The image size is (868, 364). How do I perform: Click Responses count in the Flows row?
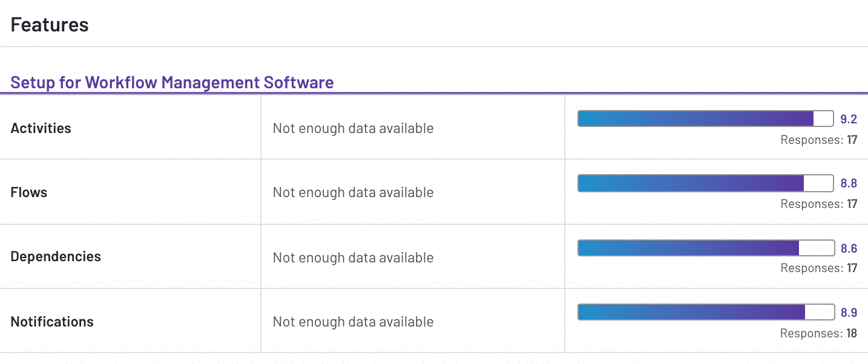coord(818,204)
